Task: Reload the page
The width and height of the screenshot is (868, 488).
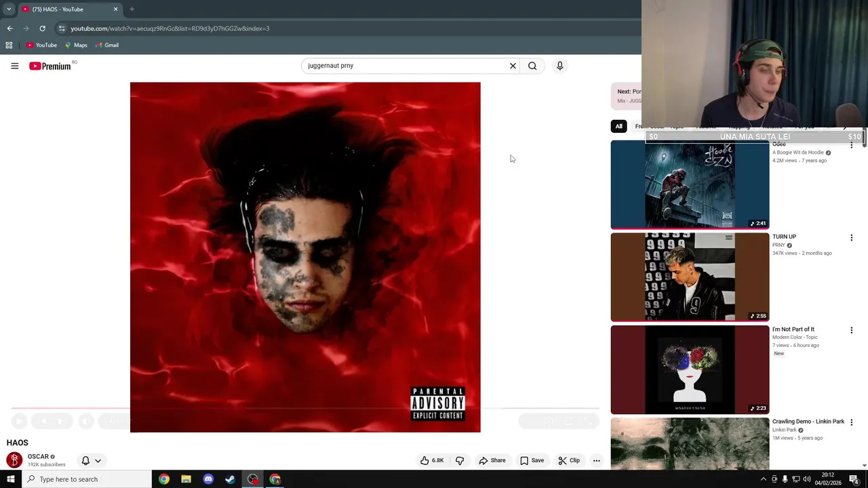Action: pos(42,28)
